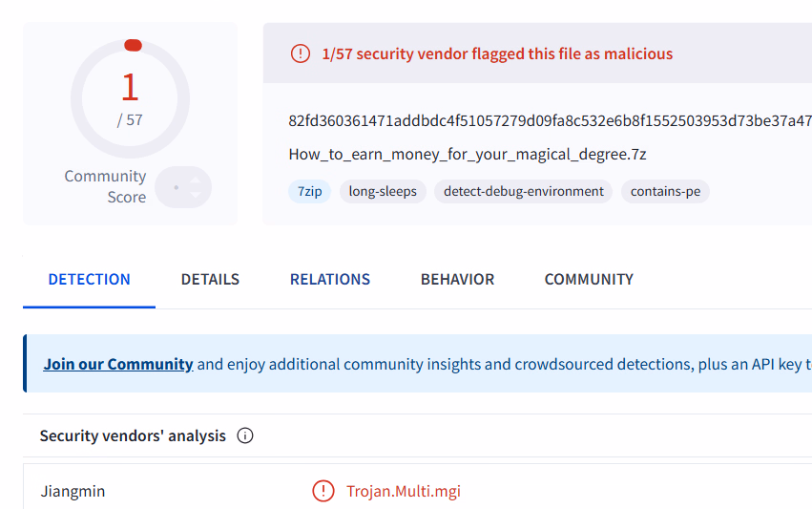
Task: Click the warning icon next to Trojan.Multi.mgi
Action: 323,492
